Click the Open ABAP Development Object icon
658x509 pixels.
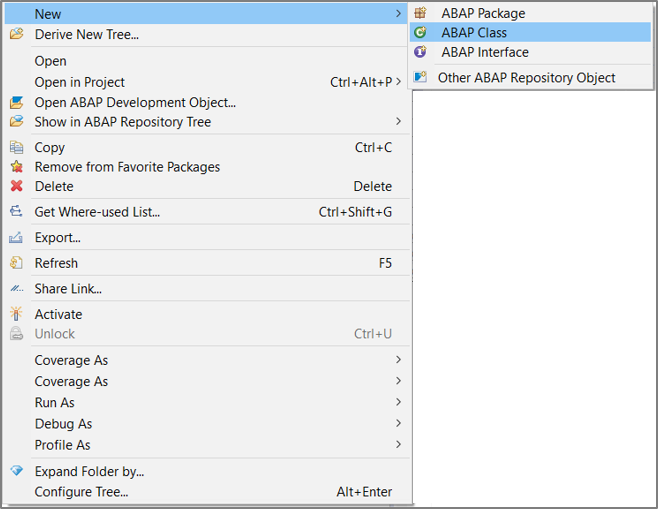click(x=16, y=102)
